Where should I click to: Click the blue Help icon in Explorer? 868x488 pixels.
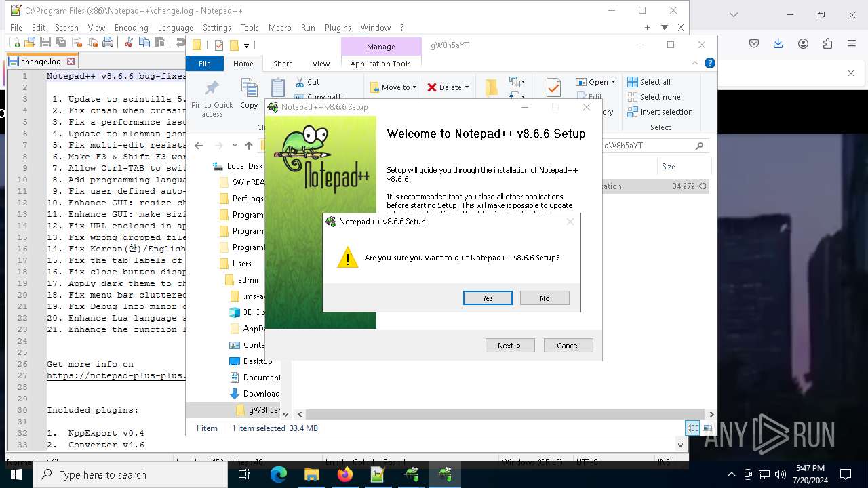(709, 64)
